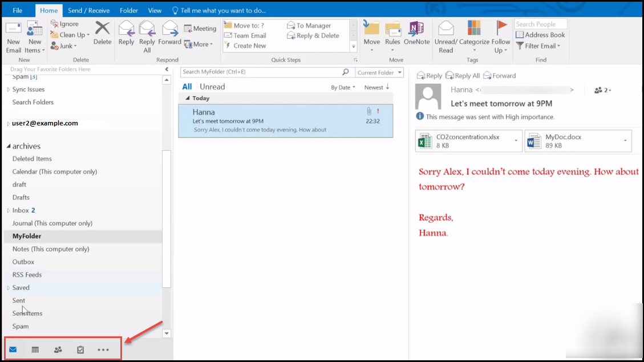The height and width of the screenshot is (362, 644).
Task: Open Search Folders
Action: (x=33, y=102)
